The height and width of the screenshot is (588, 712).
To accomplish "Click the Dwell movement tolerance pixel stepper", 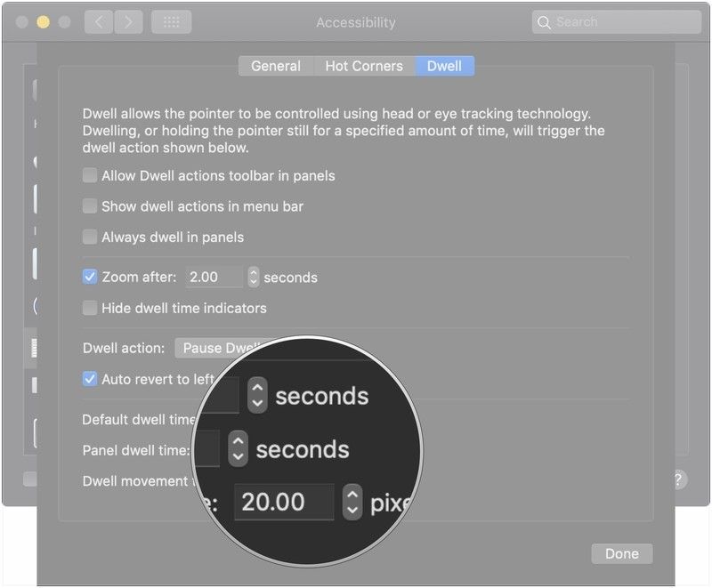I will tap(352, 502).
